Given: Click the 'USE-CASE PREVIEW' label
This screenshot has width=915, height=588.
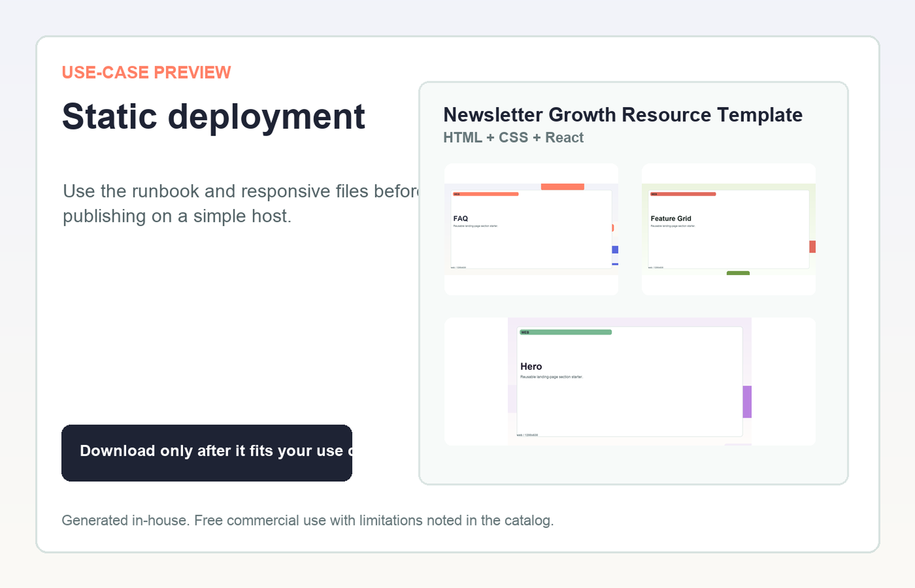Looking at the screenshot, I should pos(146,73).
